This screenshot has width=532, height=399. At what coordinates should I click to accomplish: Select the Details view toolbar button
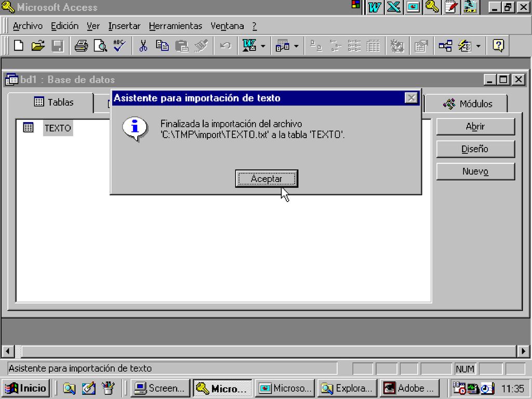tap(373, 46)
